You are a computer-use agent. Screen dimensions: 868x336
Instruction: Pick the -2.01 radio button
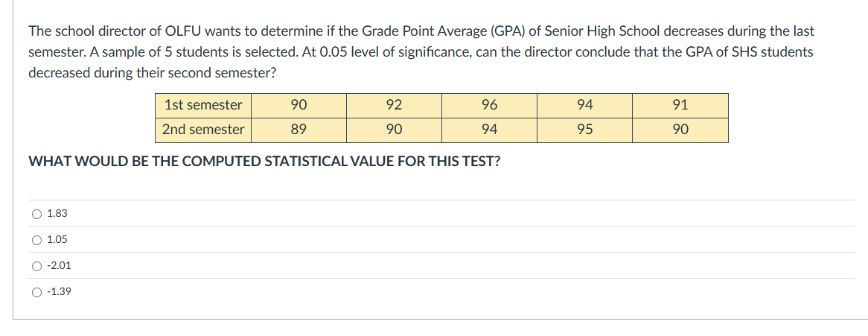coord(36,266)
